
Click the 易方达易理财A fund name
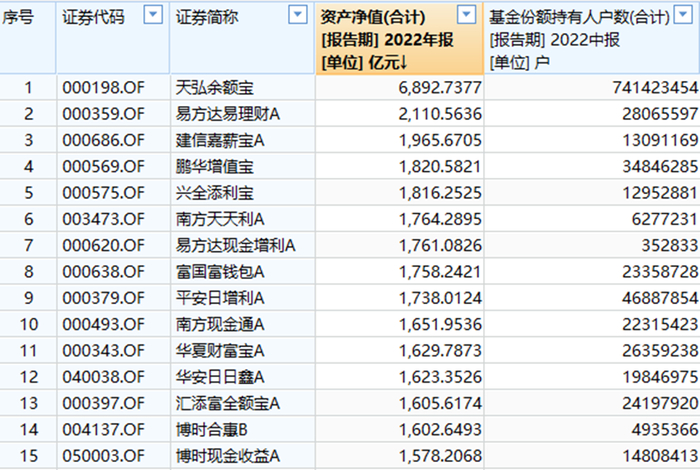click(228, 114)
